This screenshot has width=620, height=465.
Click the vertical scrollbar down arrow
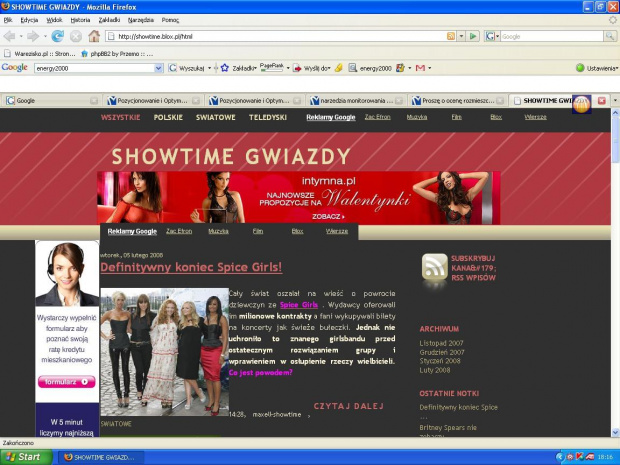616,432
